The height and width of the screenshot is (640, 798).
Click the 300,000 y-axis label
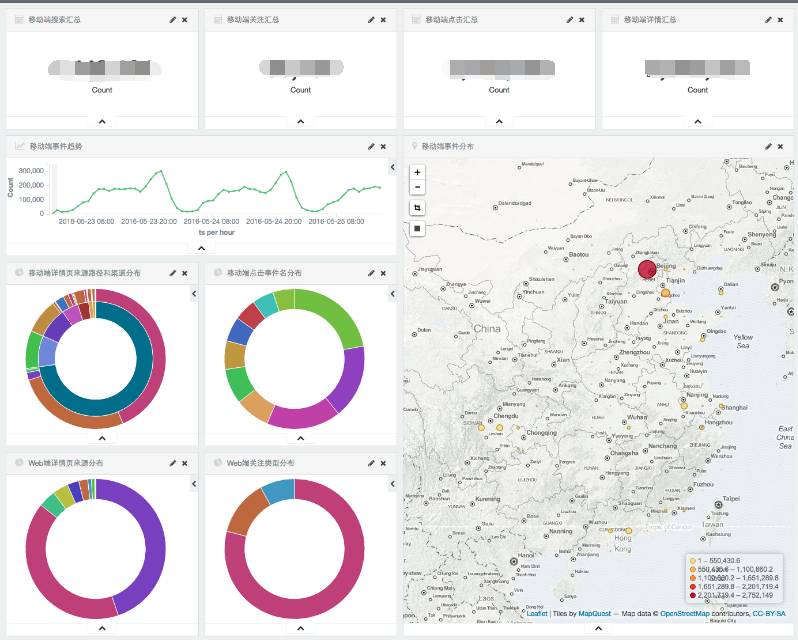(x=31, y=170)
